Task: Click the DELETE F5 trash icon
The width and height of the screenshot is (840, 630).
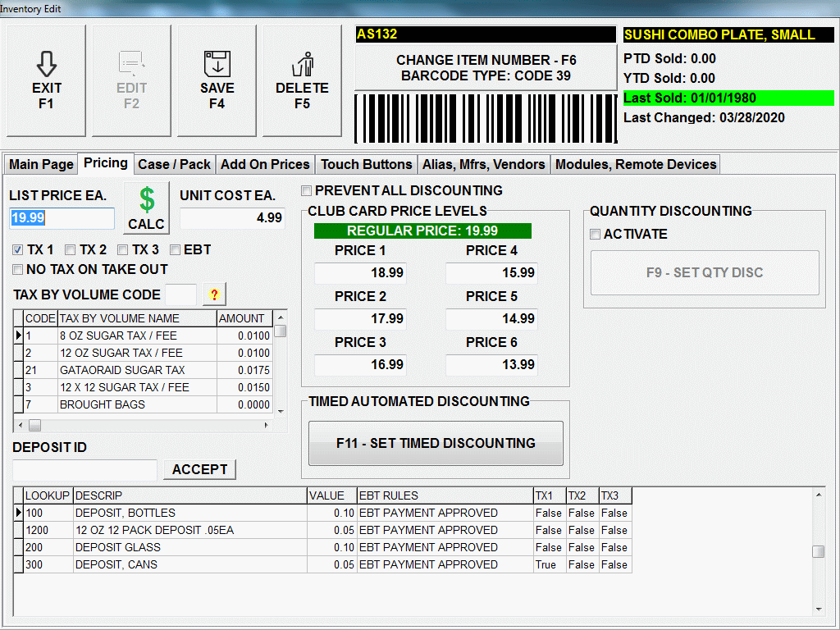Action: pyautogui.click(x=302, y=66)
